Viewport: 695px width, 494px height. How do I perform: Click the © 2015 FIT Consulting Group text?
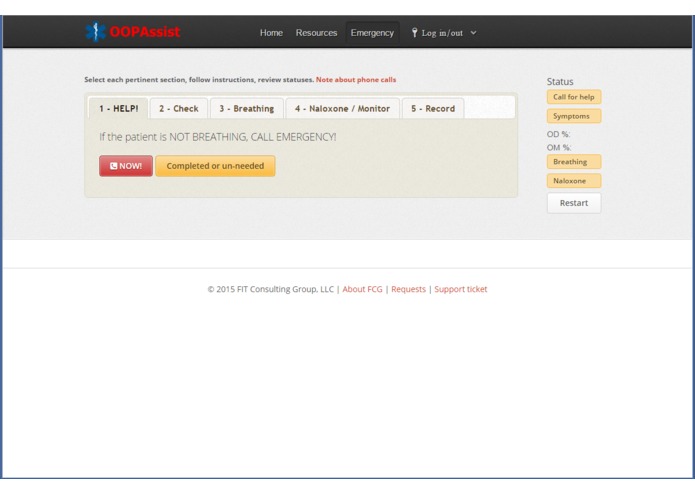tap(270, 289)
